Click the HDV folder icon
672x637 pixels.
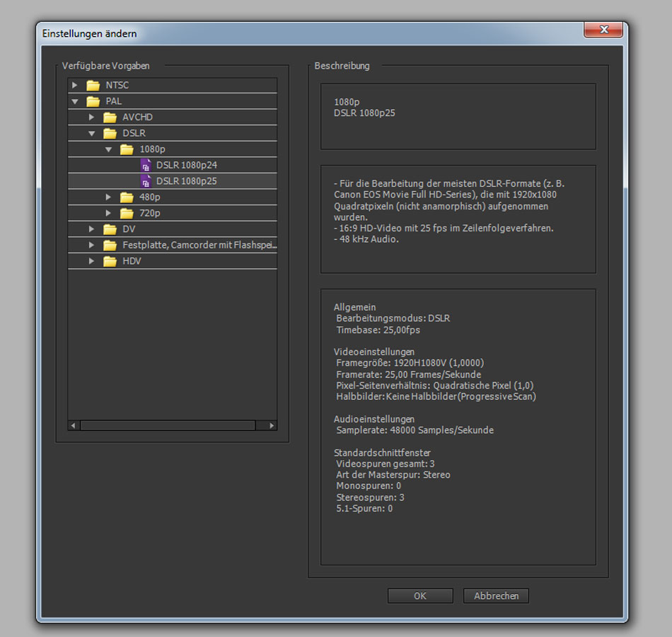[110, 261]
